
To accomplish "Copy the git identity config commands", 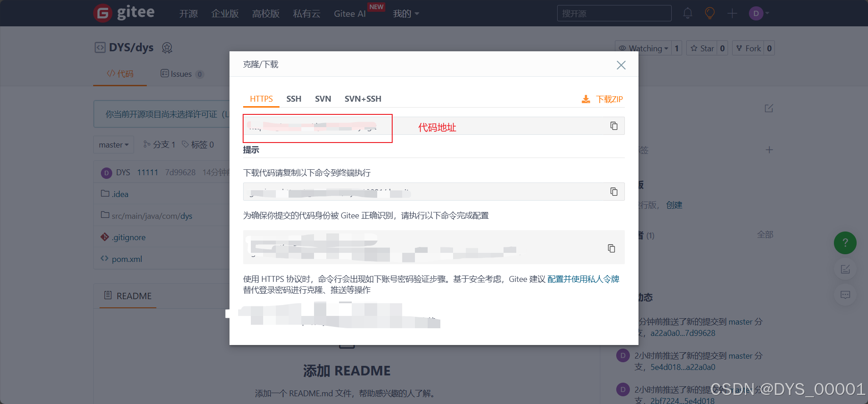I will click(x=612, y=248).
